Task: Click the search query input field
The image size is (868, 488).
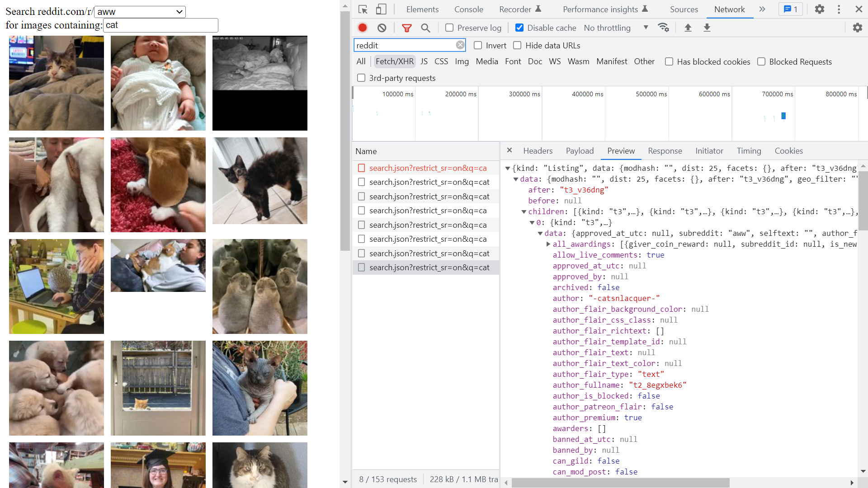Action: [x=161, y=25]
